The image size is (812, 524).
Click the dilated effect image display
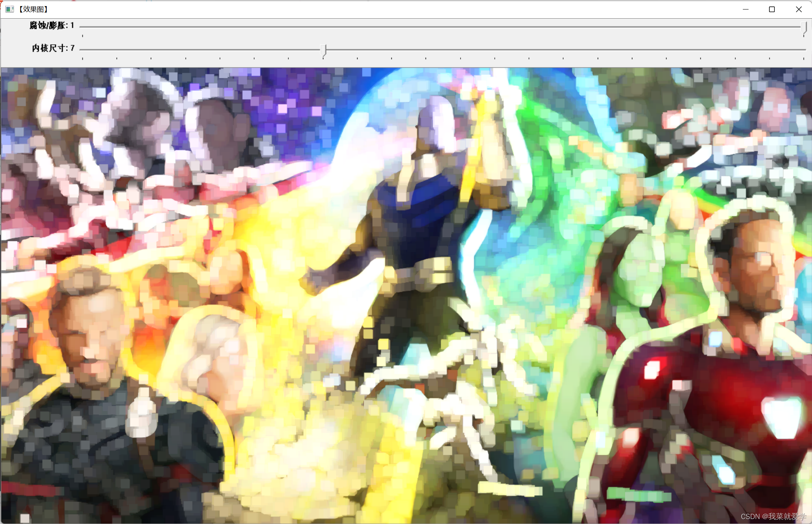(406, 295)
